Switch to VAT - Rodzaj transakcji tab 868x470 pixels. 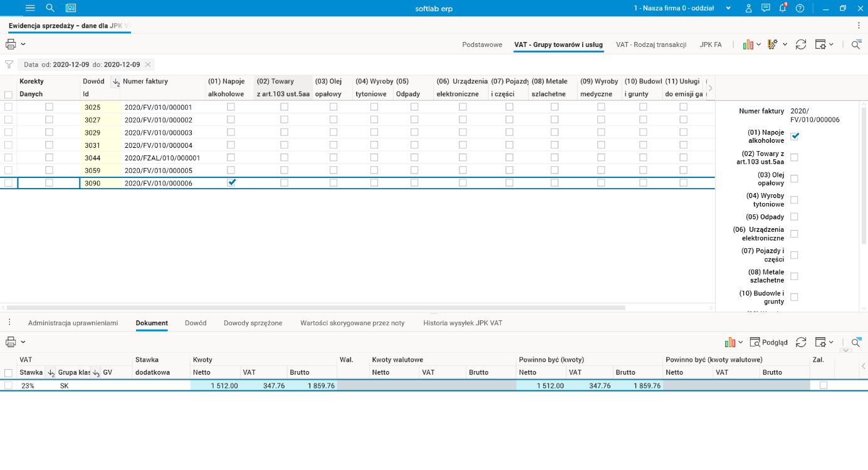tap(651, 44)
